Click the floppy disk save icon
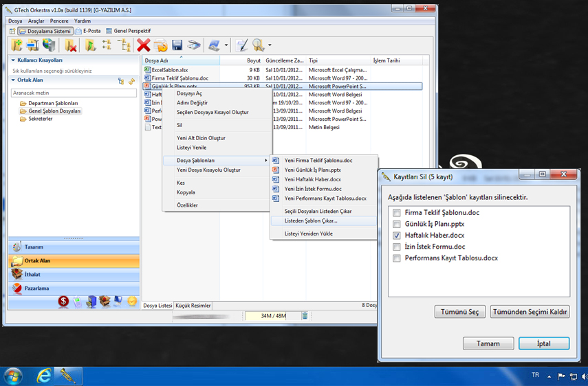The height and width of the screenshot is (386, 588). coord(177,45)
